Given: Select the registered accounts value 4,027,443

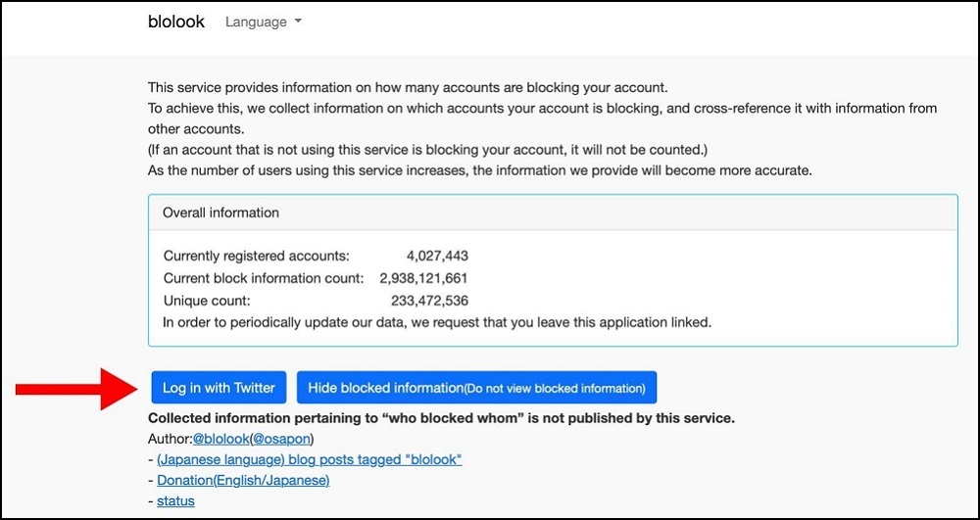Looking at the screenshot, I should 437,256.
